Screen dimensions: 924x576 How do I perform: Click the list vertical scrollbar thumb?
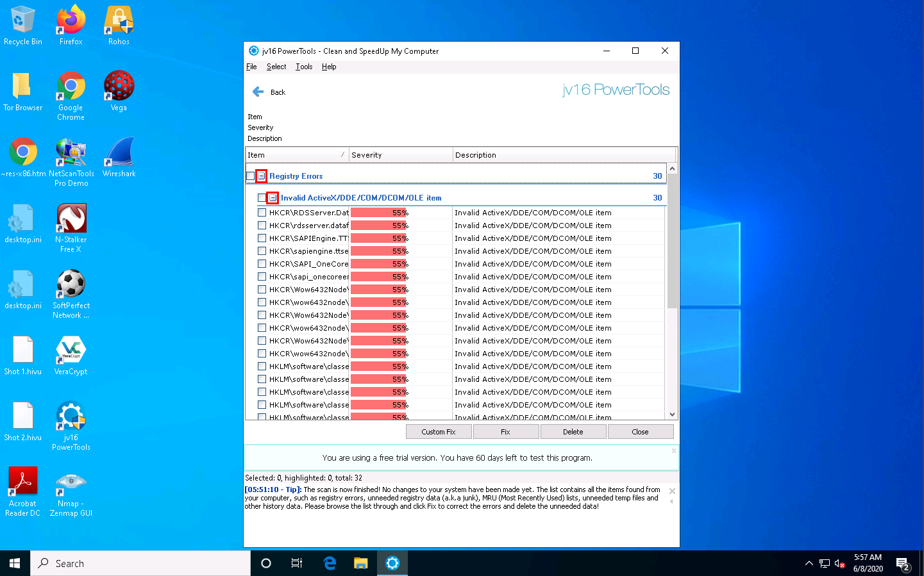(672, 241)
